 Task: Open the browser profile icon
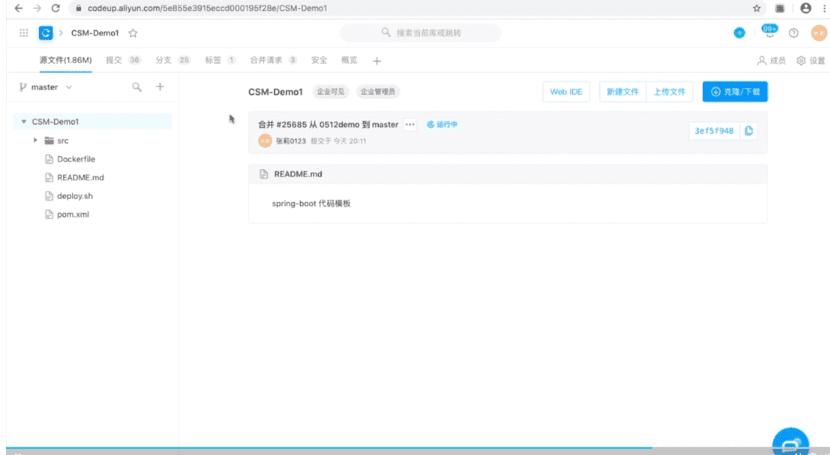pyautogui.click(x=806, y=8)
